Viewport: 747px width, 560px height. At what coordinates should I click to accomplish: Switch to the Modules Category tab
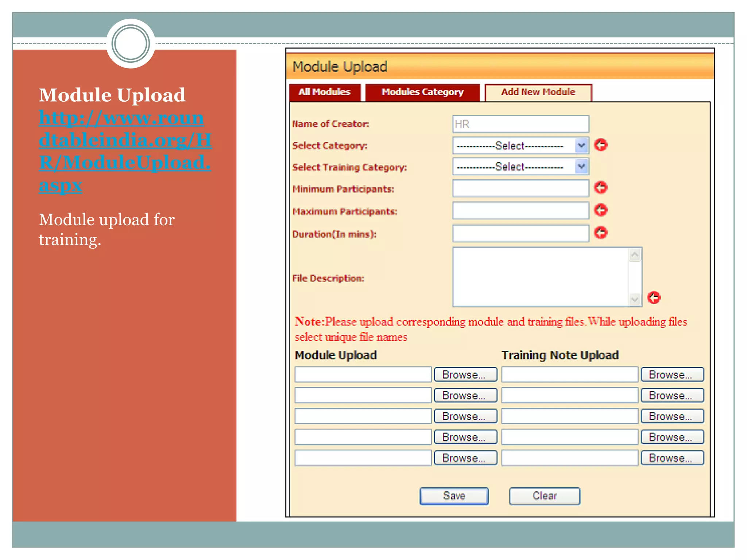[422, 92]
